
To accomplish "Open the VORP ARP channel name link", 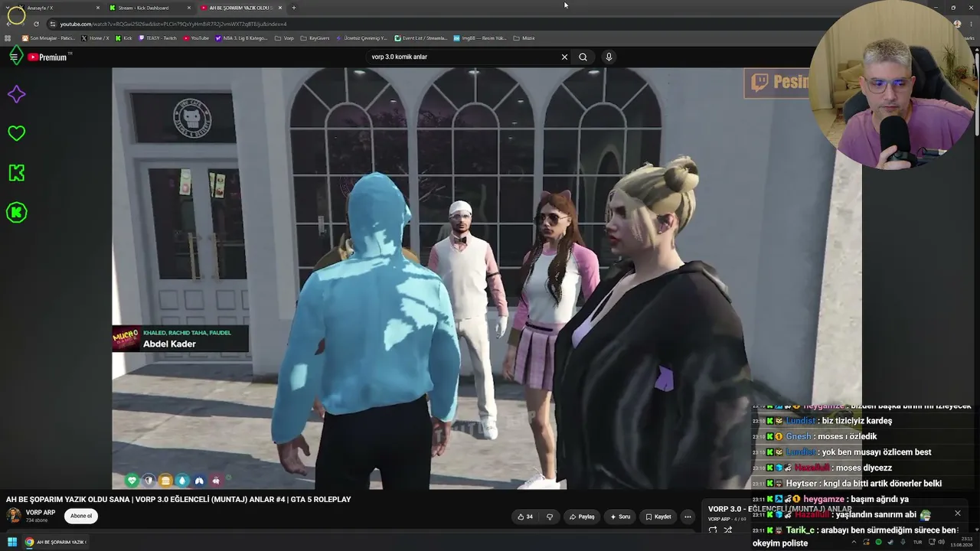I will click(41, 513).
